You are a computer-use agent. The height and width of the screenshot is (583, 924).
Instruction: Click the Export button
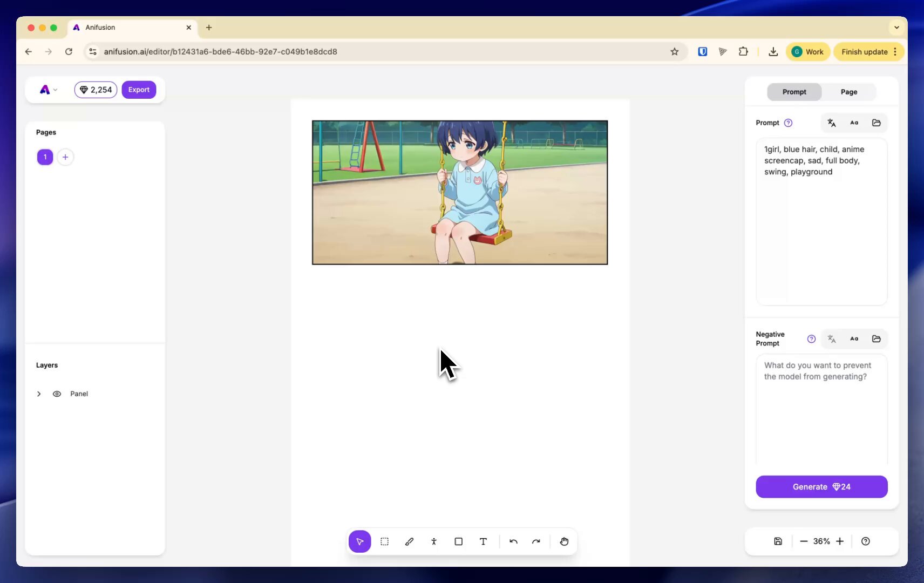(x=139, y=90)
